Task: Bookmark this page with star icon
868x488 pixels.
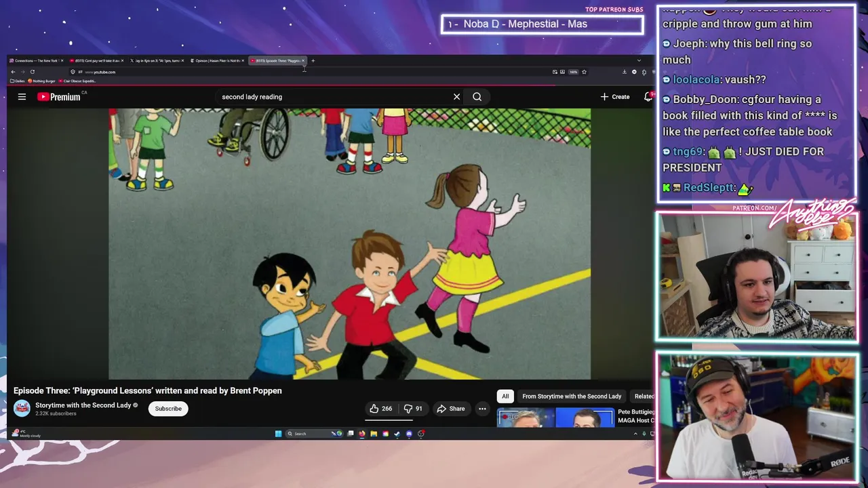Action: [584, 72]
